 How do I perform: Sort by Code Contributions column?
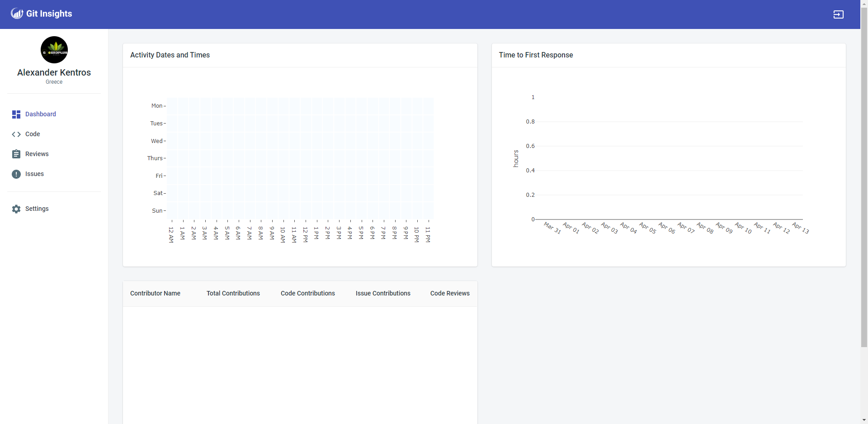[x=308, y=294]
